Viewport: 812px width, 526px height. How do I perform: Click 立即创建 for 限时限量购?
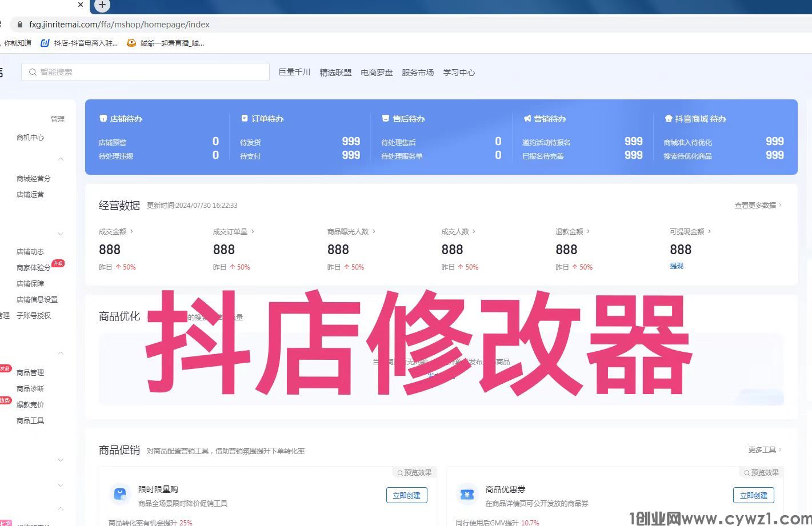tap(406, 495)
